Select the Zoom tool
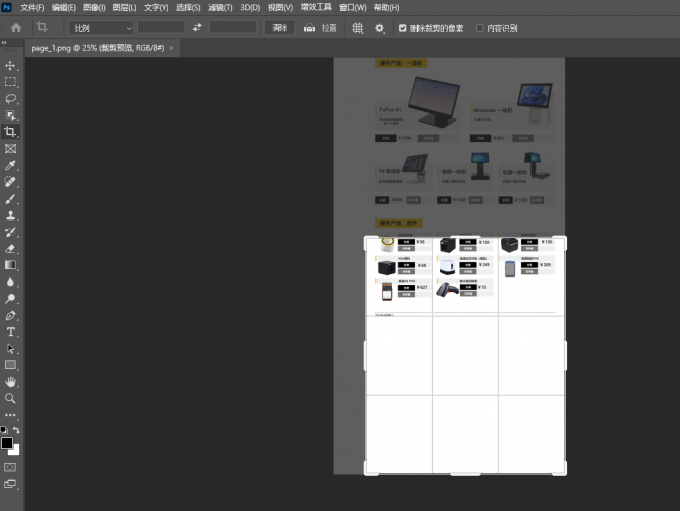Viewport: 680px width, 511px height. point(10,398)
